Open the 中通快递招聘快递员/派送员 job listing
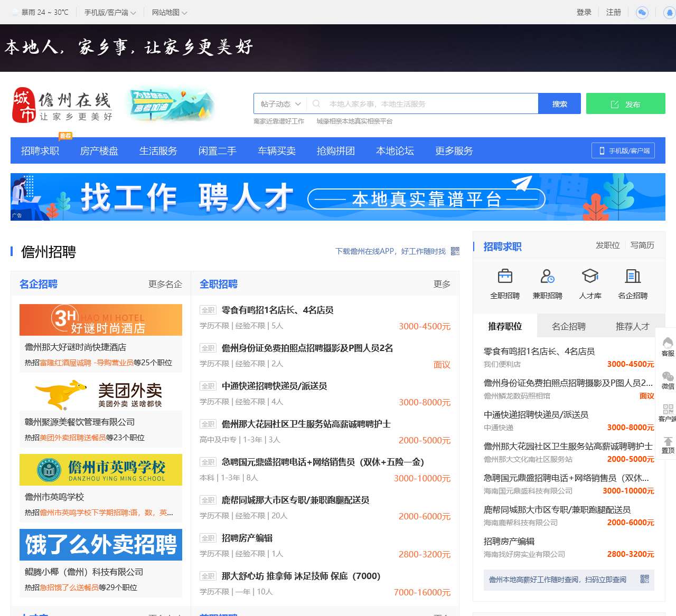676x616 pixels. tap(274, 386)
